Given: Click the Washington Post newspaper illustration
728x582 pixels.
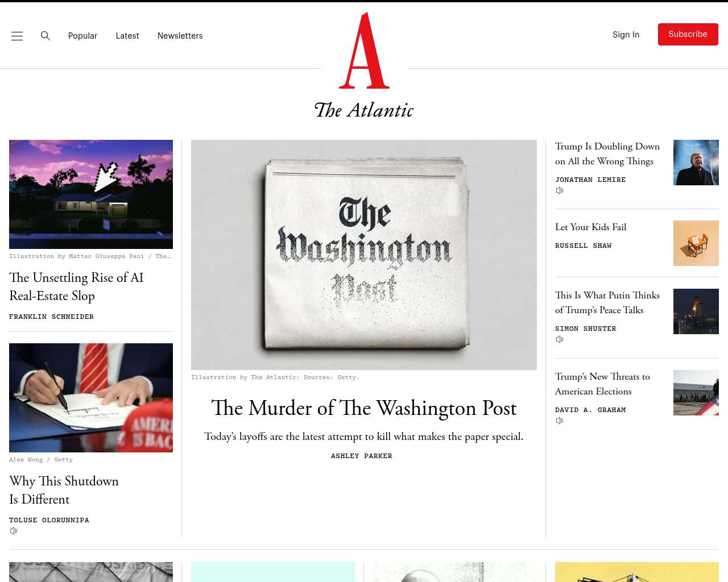Looking at the screenshot, I should click(x=364, y=255).
